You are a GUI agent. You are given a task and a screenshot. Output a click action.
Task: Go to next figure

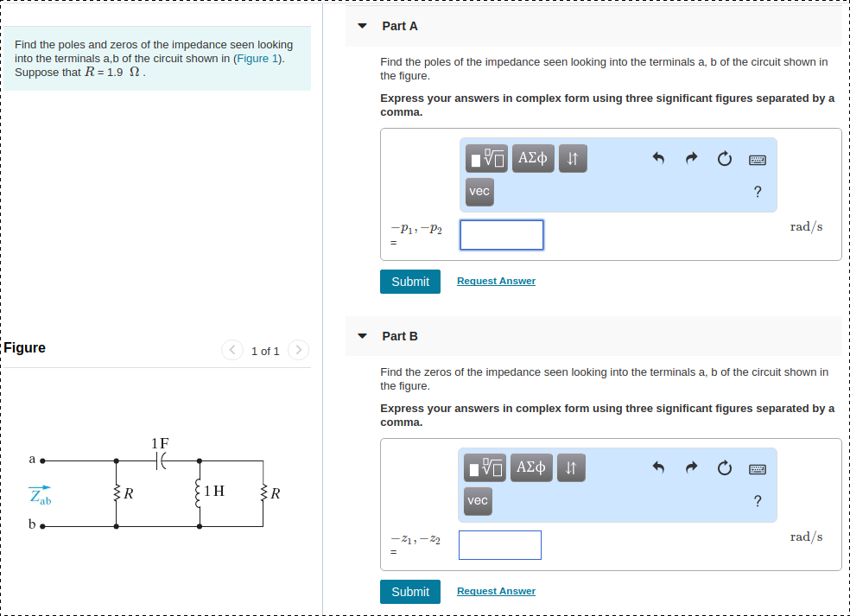[298, 350]
